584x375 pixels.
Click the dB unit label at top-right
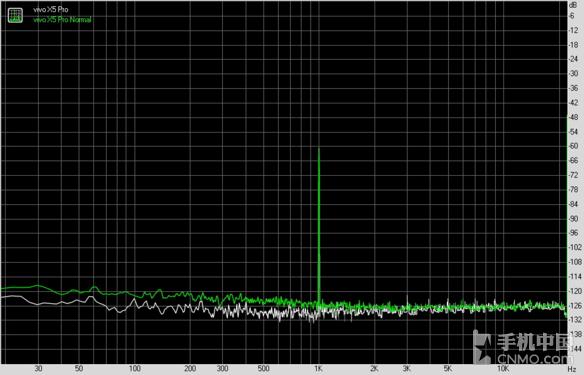[x=573, y=5]
